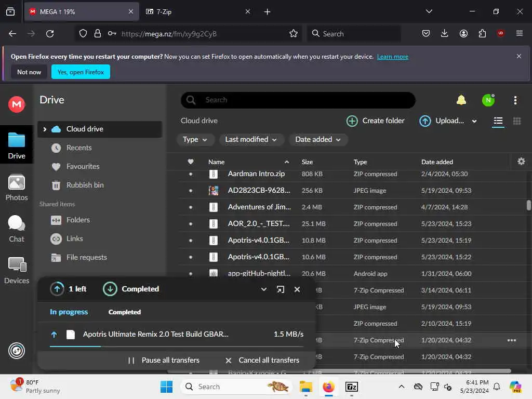This screenshot has width=532, height=399.
Task: Toggle the favourite dot on AD2823CB-9628 row
Action: click(x=191, y=191)
